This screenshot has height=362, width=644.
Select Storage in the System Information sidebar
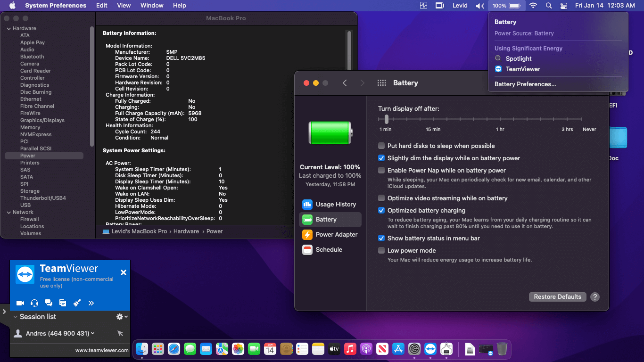click(30, 191)
